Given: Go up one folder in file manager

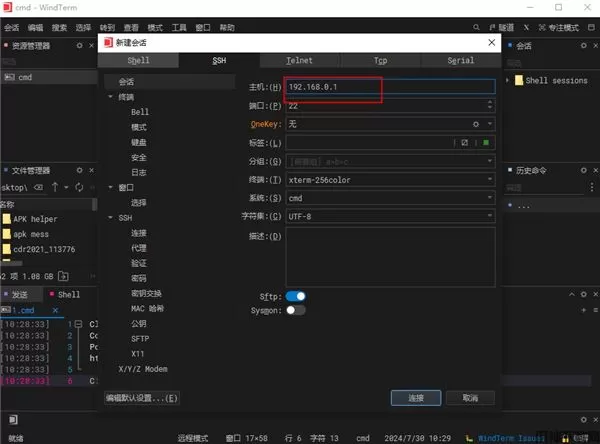Looking at the screenshot, I should pyautogui.click(x=55, y=187).
